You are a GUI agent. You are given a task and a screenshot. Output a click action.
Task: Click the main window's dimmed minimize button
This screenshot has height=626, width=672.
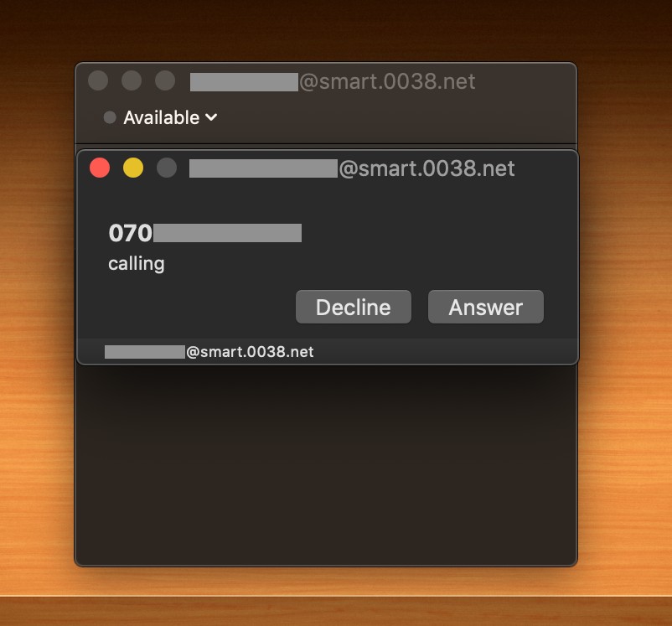[132, 80]
